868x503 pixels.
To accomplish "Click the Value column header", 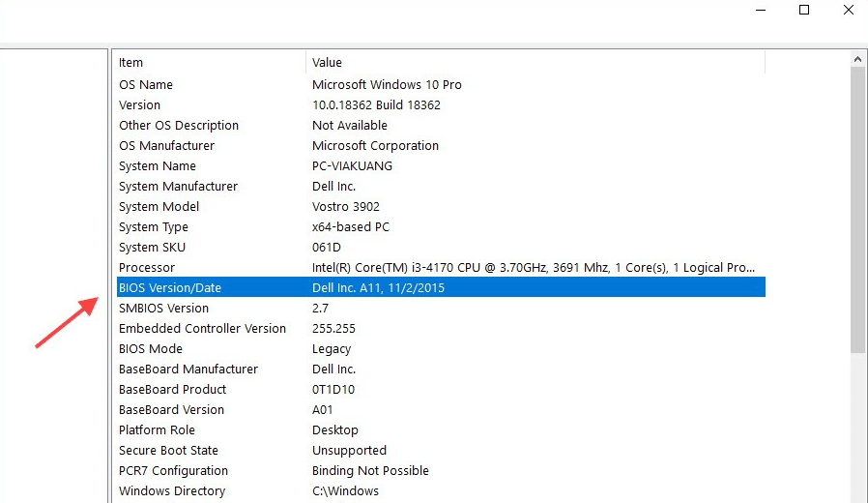I will pos(535,62).
